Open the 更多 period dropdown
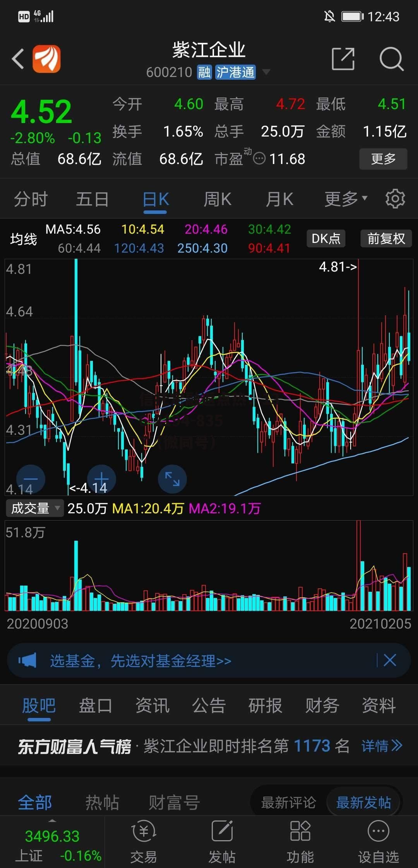Image resolution: width=418 pixels, height=868 pixels. click(346, 199)
